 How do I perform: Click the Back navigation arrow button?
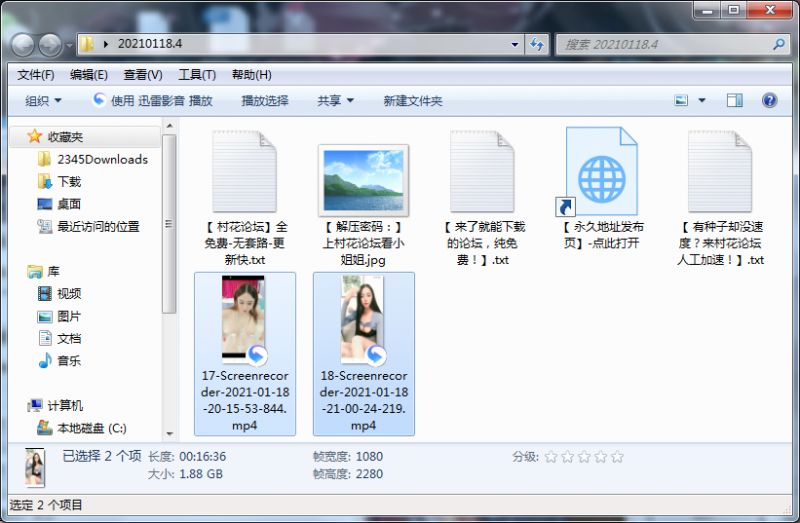coord(23,45)
